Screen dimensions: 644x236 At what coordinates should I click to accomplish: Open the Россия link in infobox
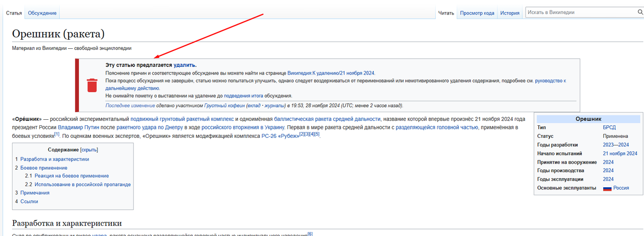click(x=621, y=188)
